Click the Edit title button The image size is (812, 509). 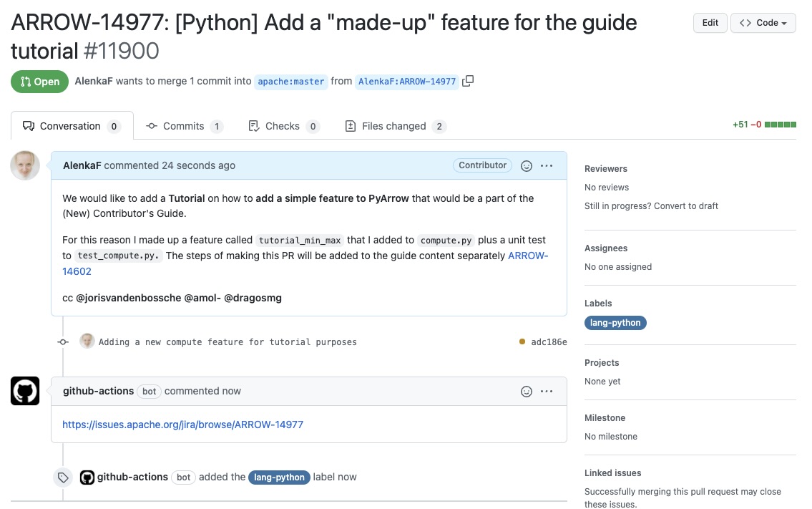710,23
